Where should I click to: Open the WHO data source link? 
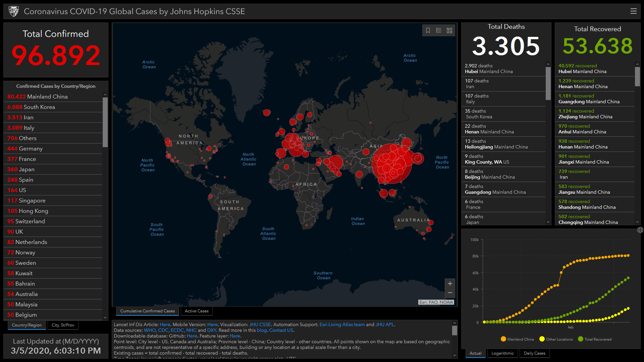click(150, 330)
